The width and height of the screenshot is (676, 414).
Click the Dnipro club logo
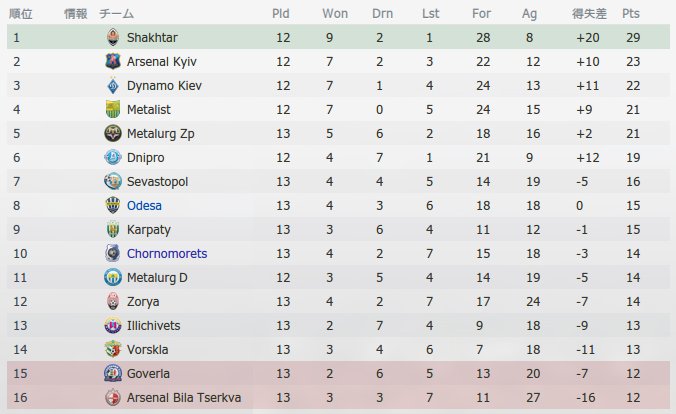click(113, 157)
